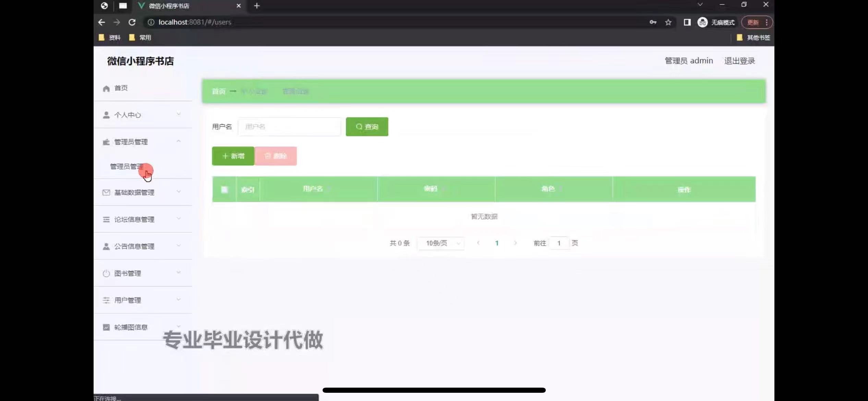Expand the 公告信息管理 menu chevron
868x401 pixels.
[x=179, y=245]
